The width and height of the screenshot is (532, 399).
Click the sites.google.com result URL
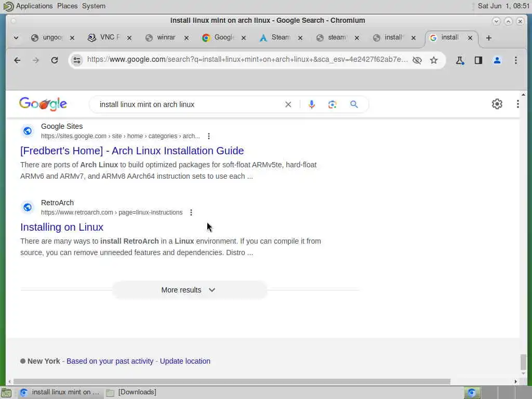[121, 136]
